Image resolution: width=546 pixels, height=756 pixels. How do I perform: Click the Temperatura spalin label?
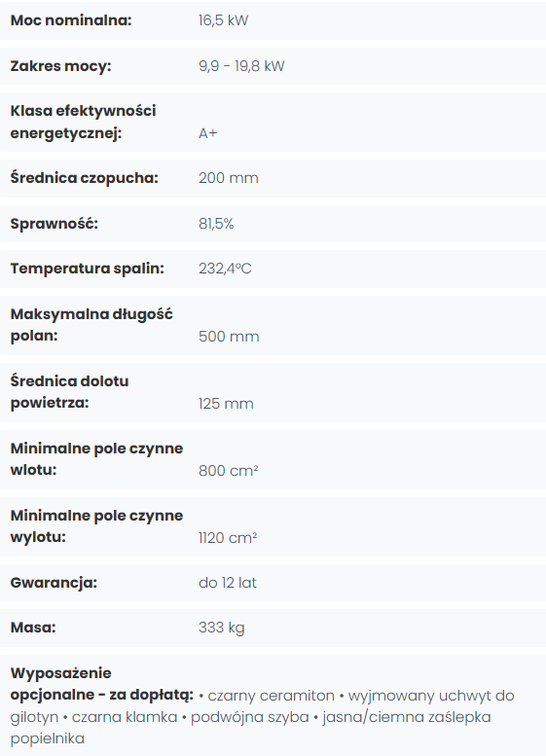[x=88, y=269]
